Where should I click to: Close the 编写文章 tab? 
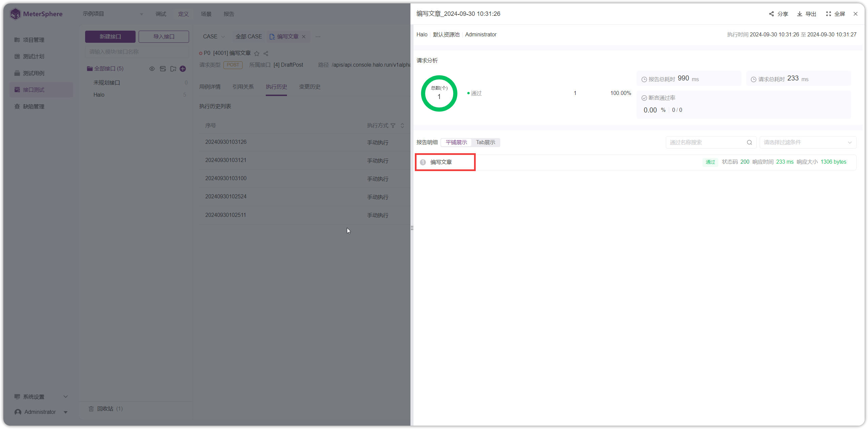[303, 36]
